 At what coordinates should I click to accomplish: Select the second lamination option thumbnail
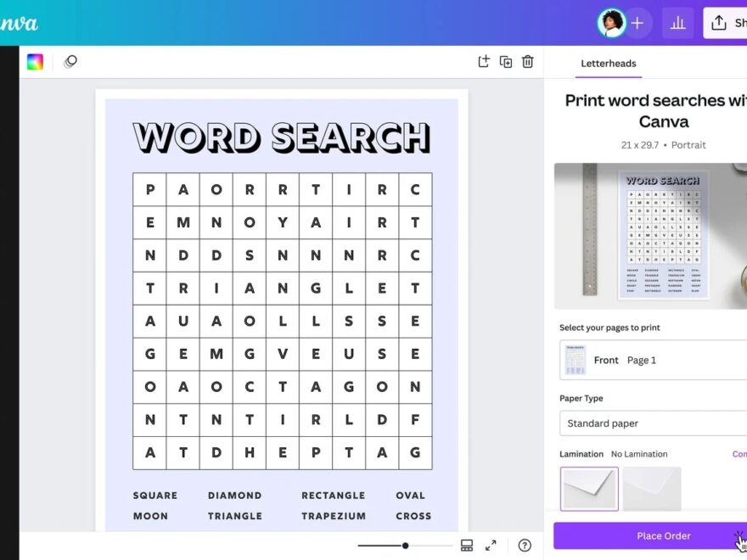tap(651, 489)
